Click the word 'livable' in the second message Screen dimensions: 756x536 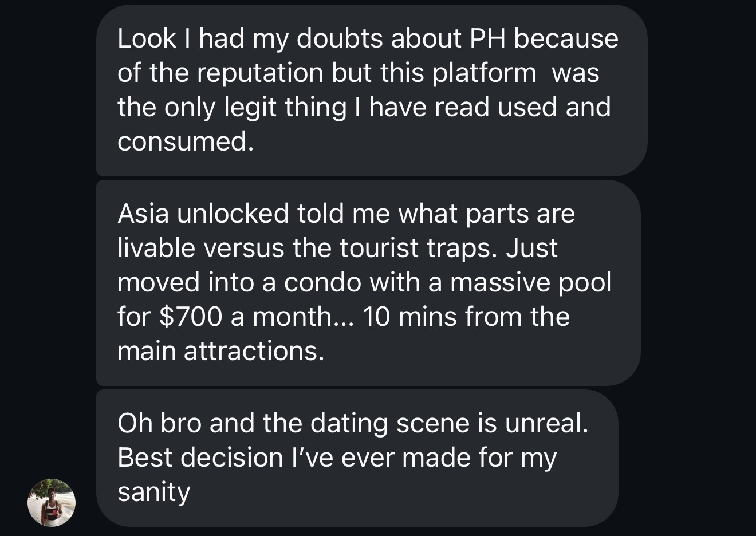coord(156,247)
